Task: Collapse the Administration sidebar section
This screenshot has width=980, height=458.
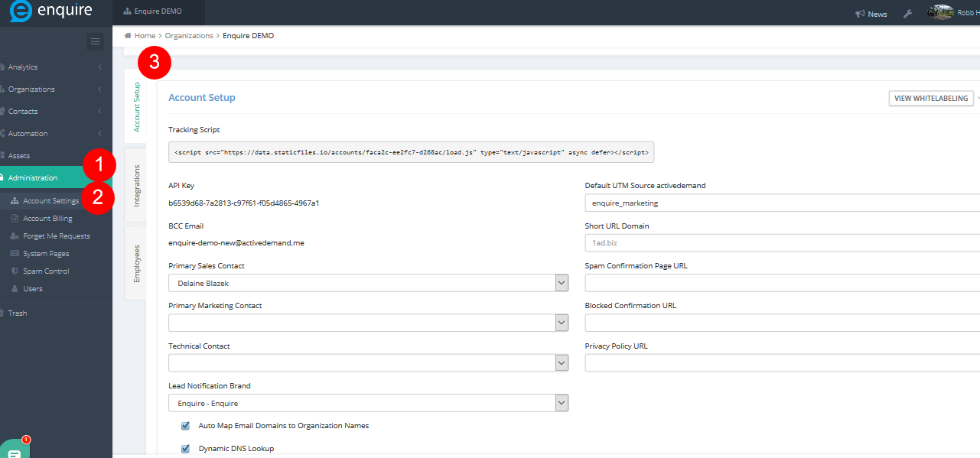Action: [56, 177]
